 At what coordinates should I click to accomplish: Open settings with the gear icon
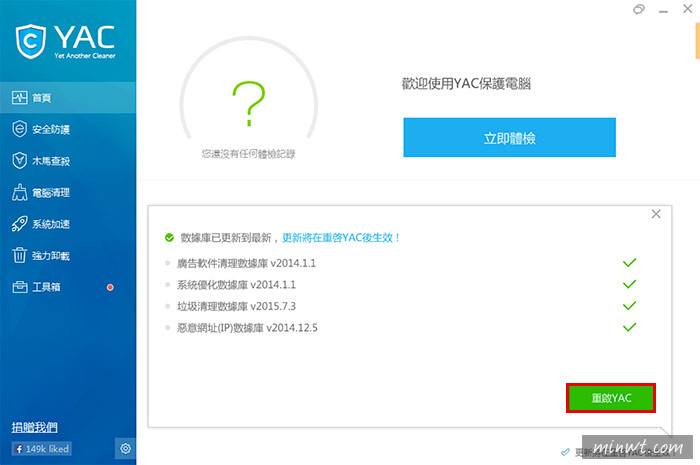(125, 448)
